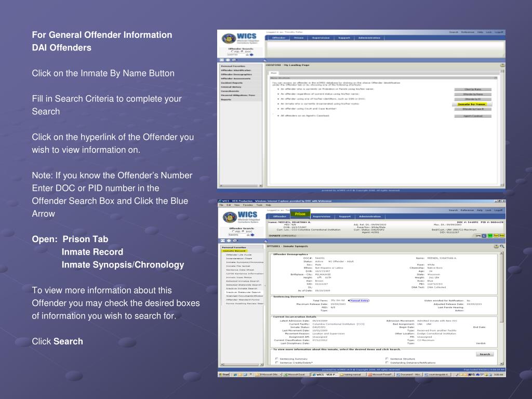This screenshot has height=399, width=532.
Task: Click the magnifier icon beside Inmate Synopsis title
Action: click(x=502, y=246)
